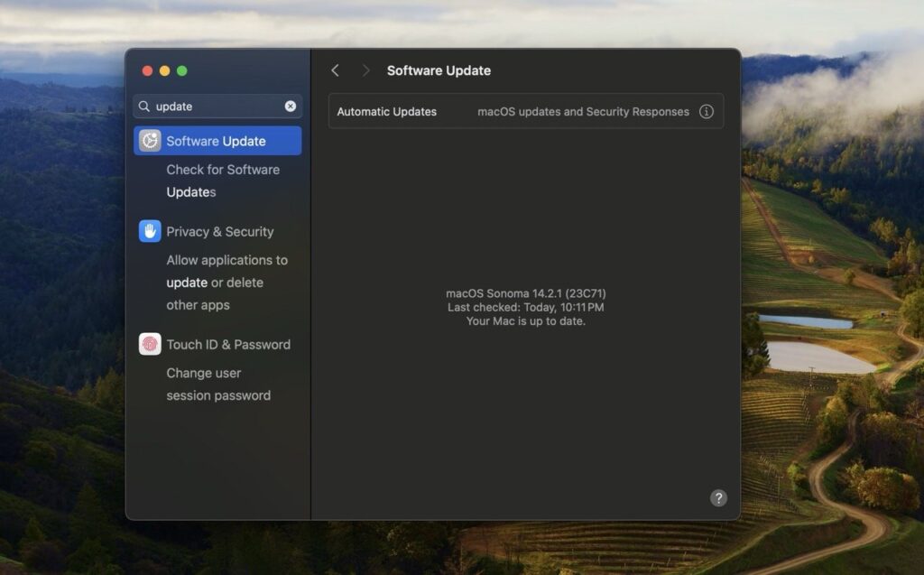The height and width of the screenshot is (575, 924).
Task: Go forward using the right chevron
Action: [x=365, y=70]
